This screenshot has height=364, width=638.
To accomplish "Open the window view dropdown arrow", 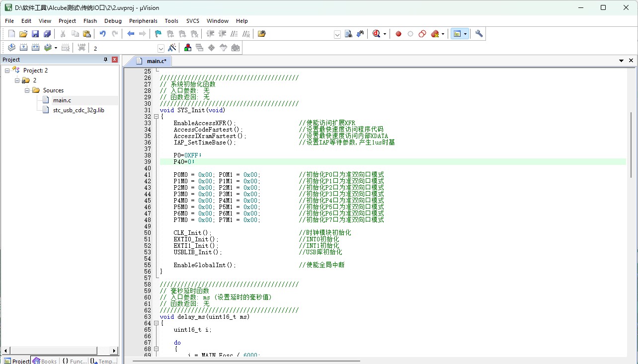I will tap(465, 34).
